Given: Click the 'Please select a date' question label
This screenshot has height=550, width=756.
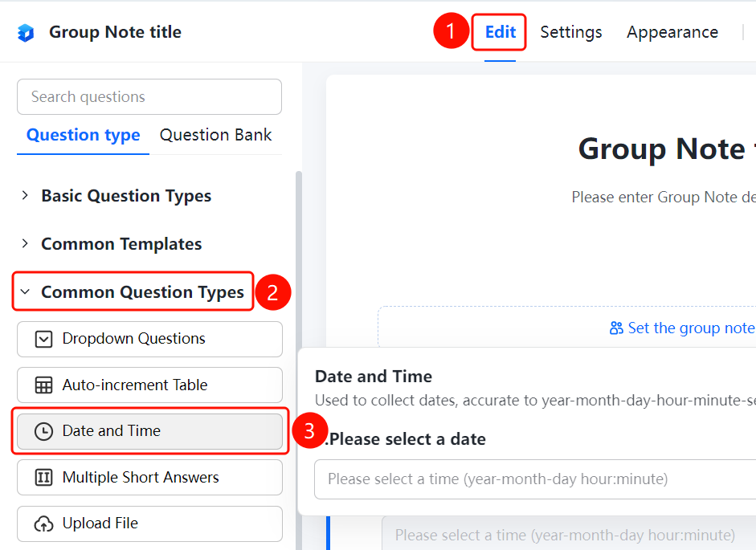Looking at the screenshot, I should [407, 439].
